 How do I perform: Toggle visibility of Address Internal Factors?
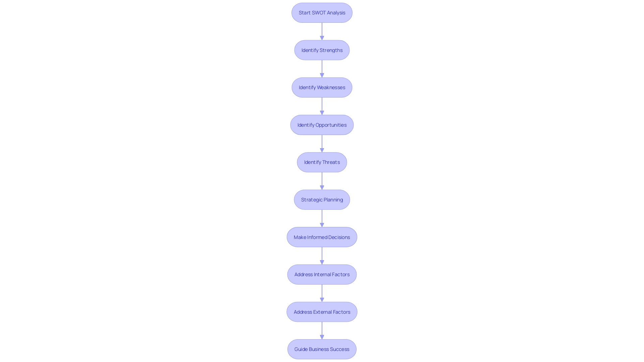(322, 274)
